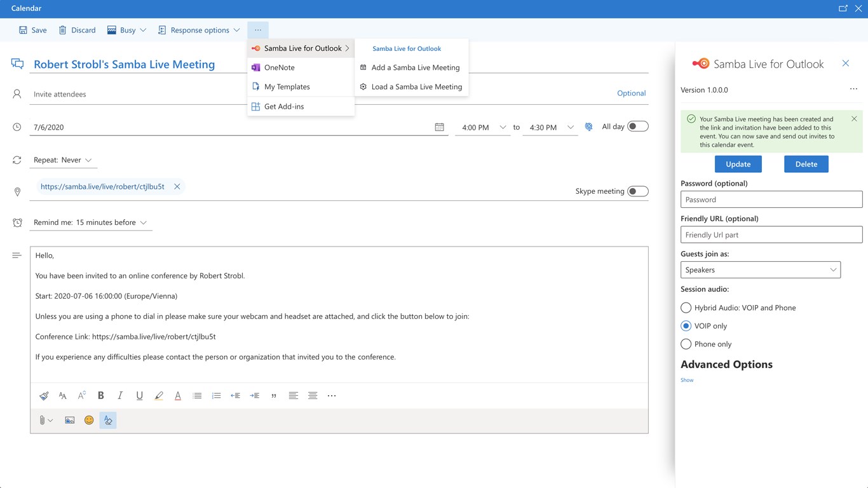Image resolution: width=868 pixels, height=488 pixels.
Task: Select Get Add-ins menu item
Action: click(301, 106)
